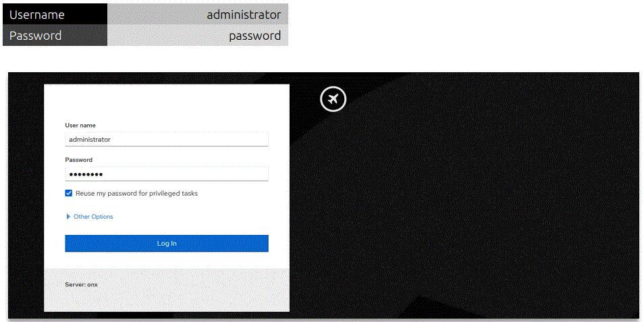Expand Other Options
The height and width of the screenshot is (322, 644).
coord(89,217)
